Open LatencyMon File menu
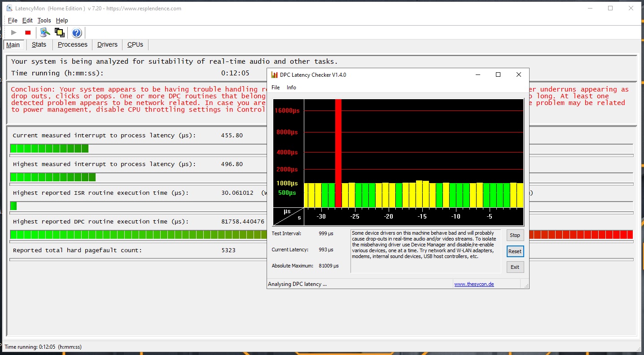The height and width of the screenshot is (355, 644). 13,20
